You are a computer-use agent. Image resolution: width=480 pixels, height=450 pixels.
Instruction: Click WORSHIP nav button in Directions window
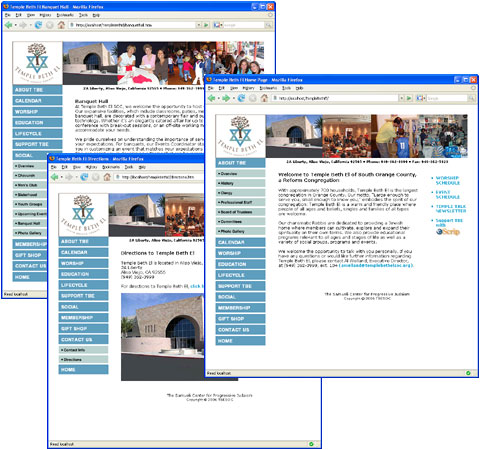click(83, 263)
